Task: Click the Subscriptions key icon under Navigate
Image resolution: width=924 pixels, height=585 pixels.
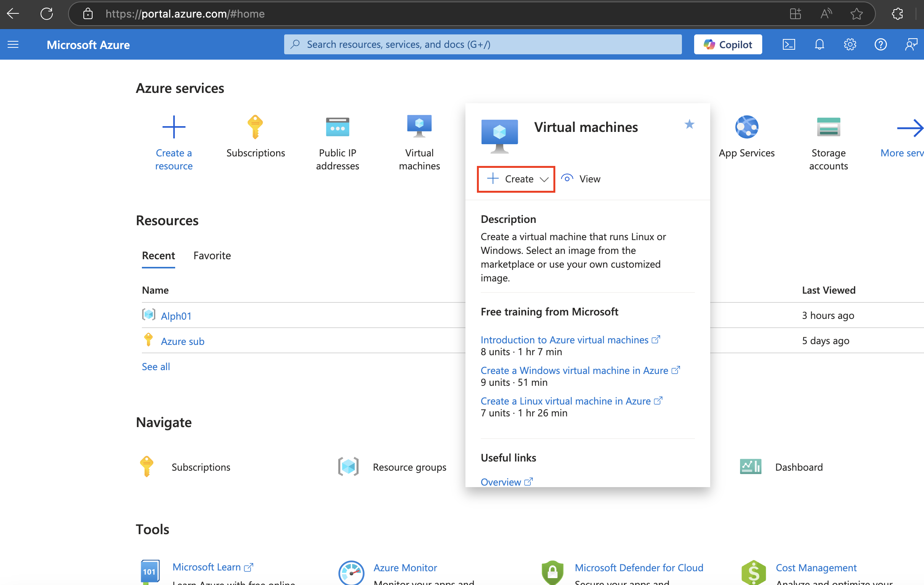Action: point(146,466)
